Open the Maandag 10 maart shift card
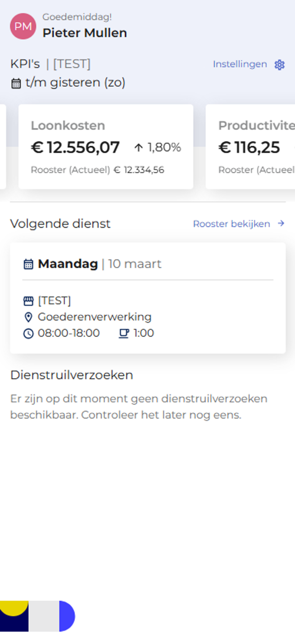This screenshot has width=295, height=644. tap(148, 298)
